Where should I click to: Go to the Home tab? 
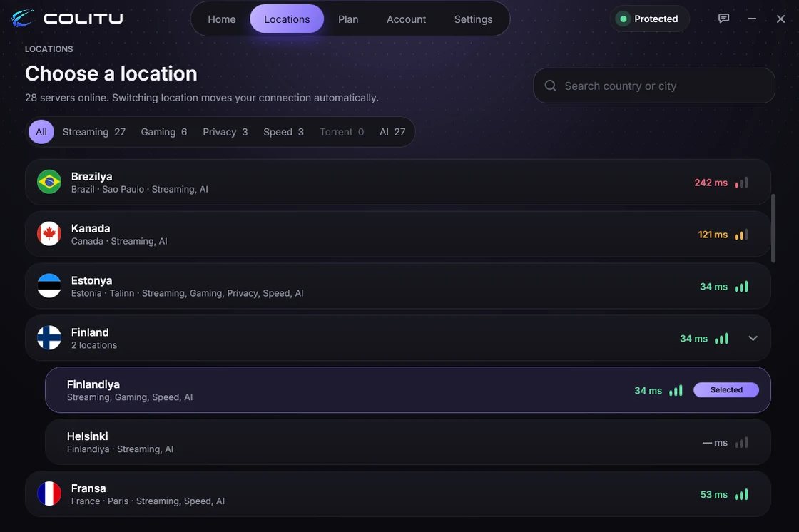(222, 19)
